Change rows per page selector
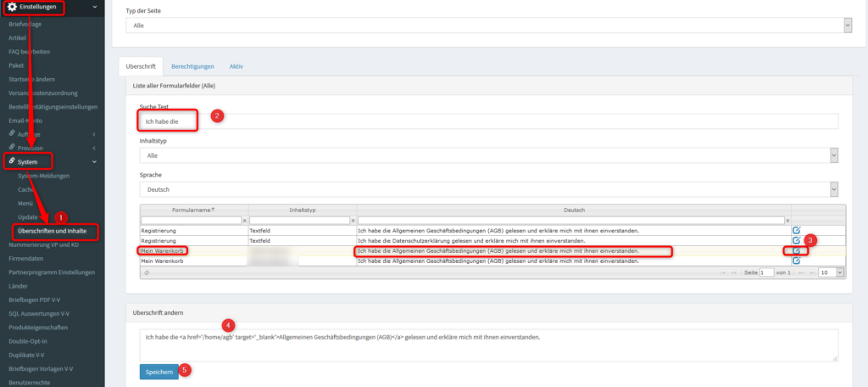 coord(829,272)
